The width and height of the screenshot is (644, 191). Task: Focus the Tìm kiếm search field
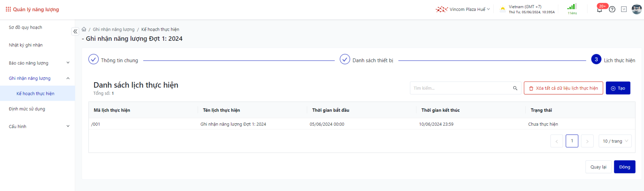[x=461, y=88]
